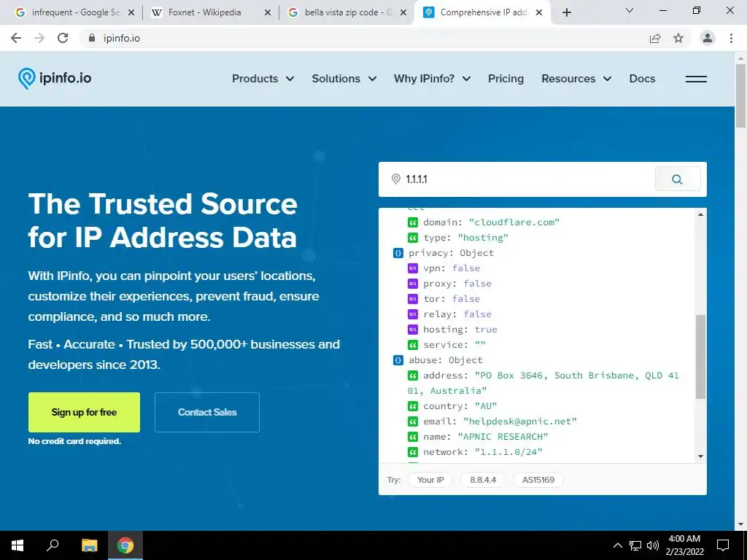Click the search magnifier button for IP lookup
This screenshot has width=747, height=560.
click(678, 179)
